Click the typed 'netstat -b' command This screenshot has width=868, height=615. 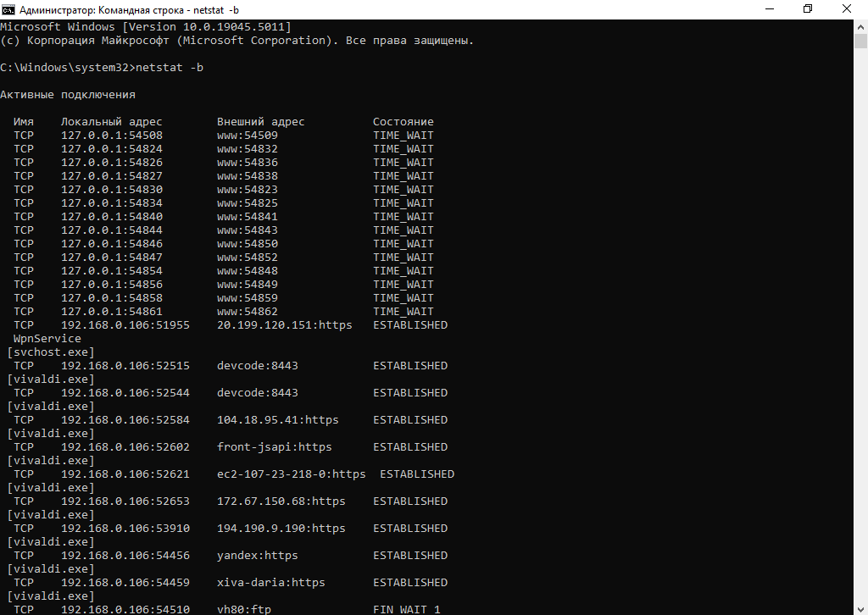(x=170, y=68)
